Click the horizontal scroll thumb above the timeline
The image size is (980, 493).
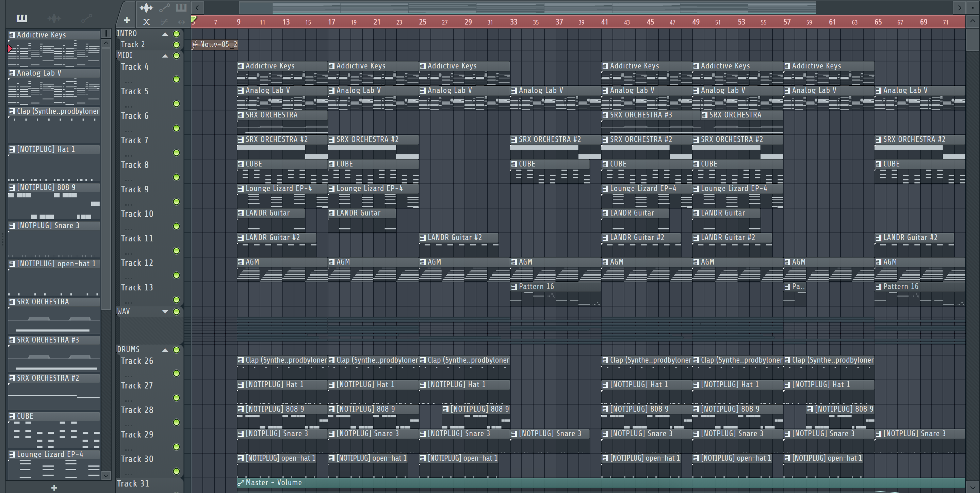coord(527,7)
